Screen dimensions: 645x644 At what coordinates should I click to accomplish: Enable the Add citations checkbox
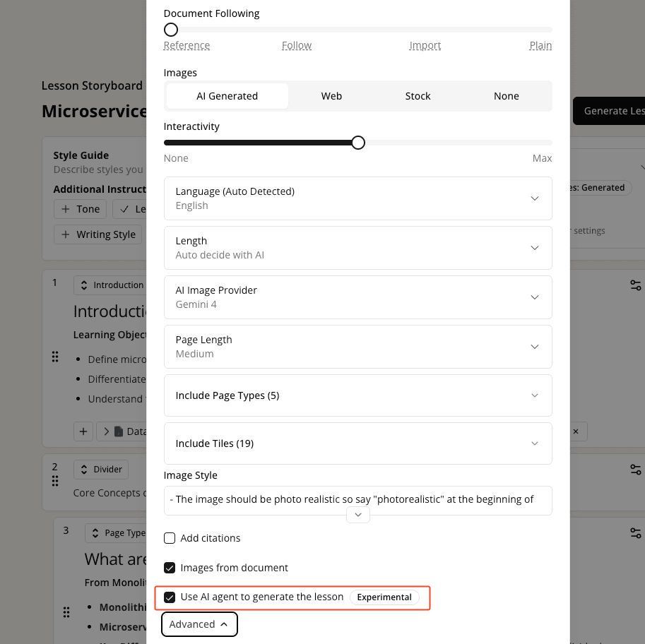tap(170, 538)
